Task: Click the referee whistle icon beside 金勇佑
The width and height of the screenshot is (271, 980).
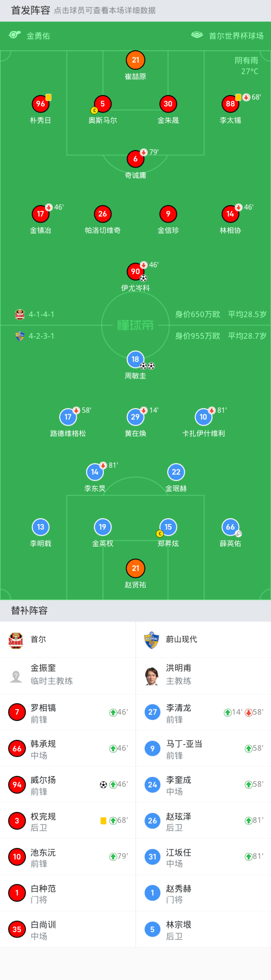Action: 14,35
